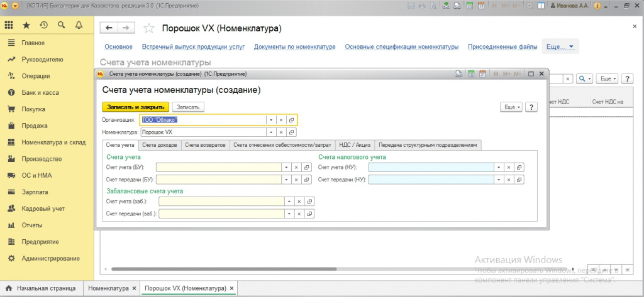Expand Счет учета (заб.) dropdown

(289, 202)
